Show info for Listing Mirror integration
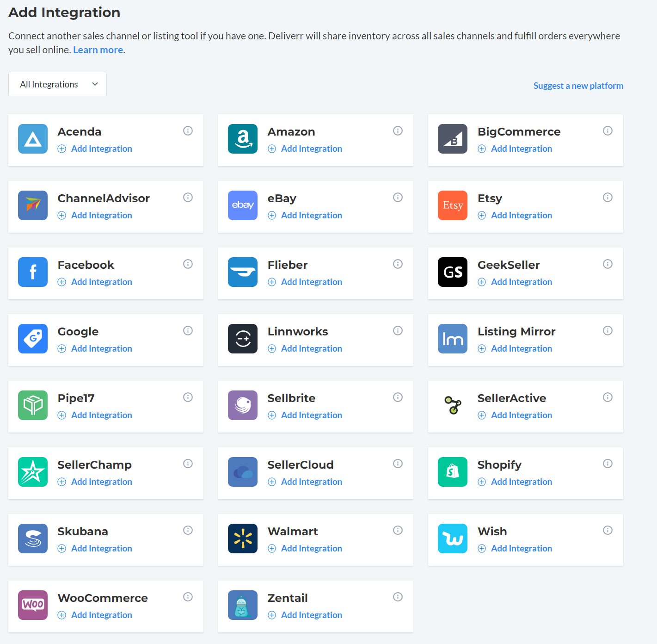The image size is (657, 644). [608, 331]
